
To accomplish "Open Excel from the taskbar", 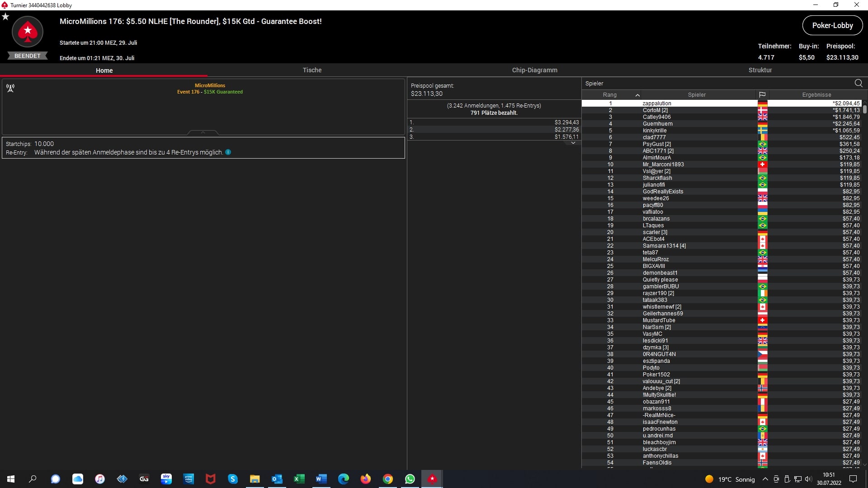I will [299, 479].
